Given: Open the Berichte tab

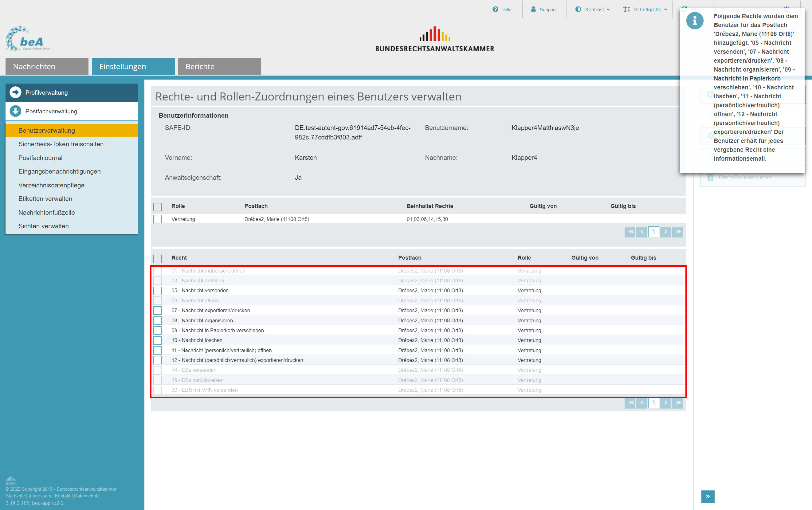Looking at the screenshot, I should (x=219, y=66).
